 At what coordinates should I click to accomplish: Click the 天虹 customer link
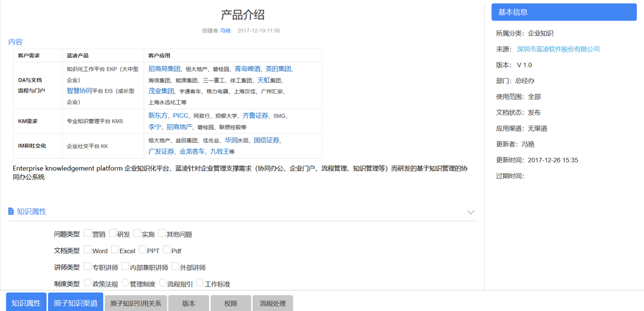click(263, 81)
